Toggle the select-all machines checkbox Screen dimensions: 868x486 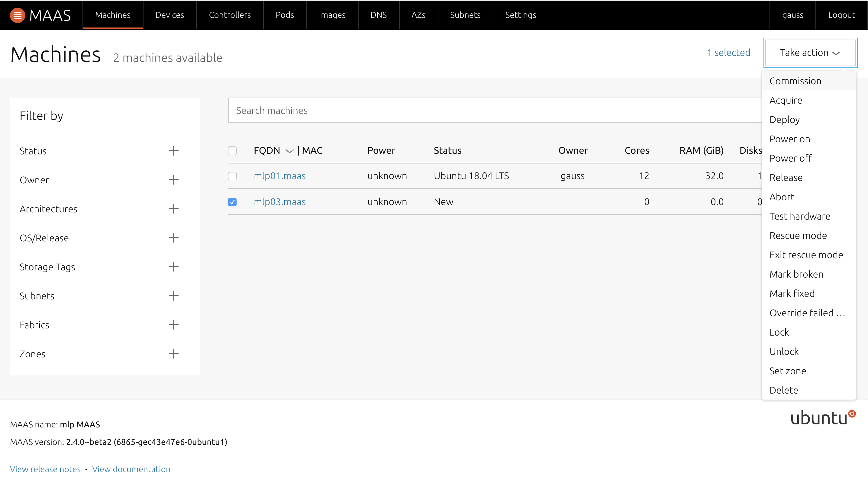pos(232,150)
